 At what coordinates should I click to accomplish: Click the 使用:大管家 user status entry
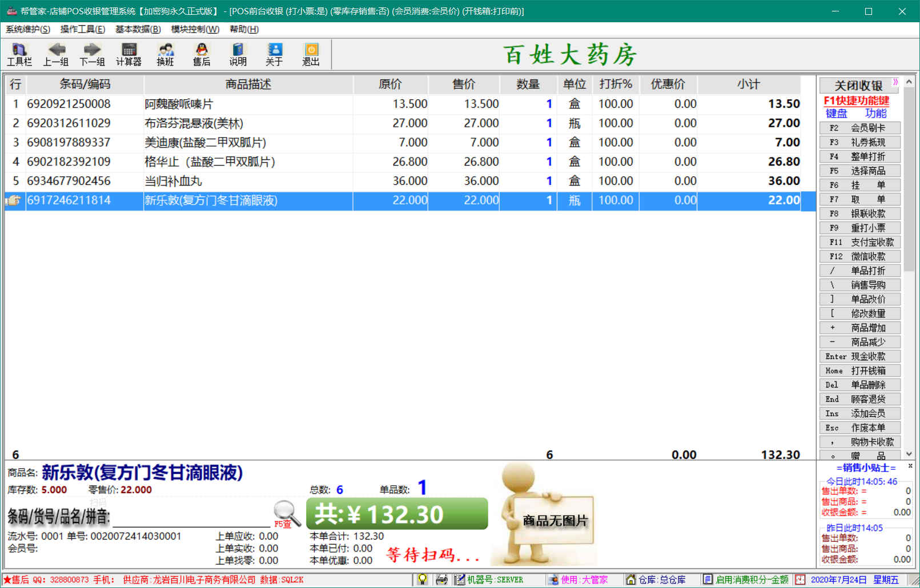click(x=578, y=579)
